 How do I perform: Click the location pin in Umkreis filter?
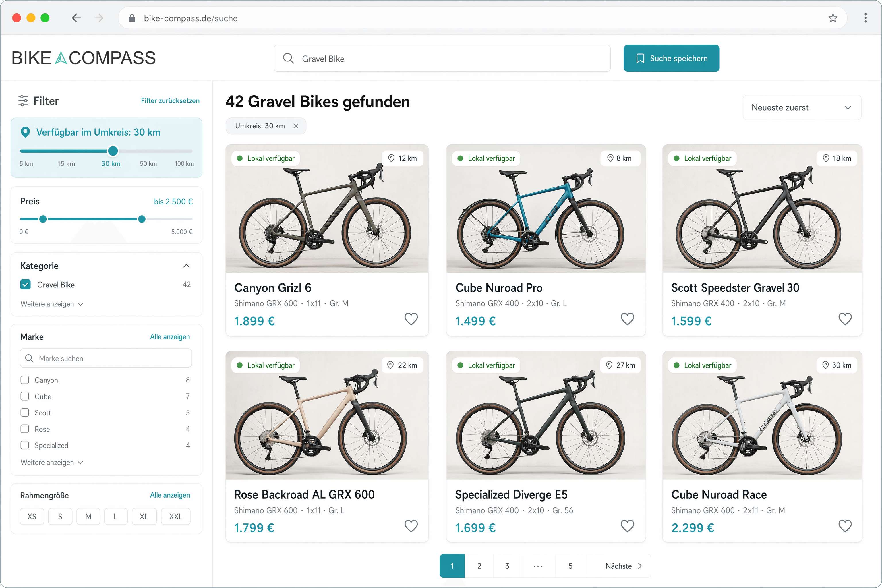coord(25,132)
